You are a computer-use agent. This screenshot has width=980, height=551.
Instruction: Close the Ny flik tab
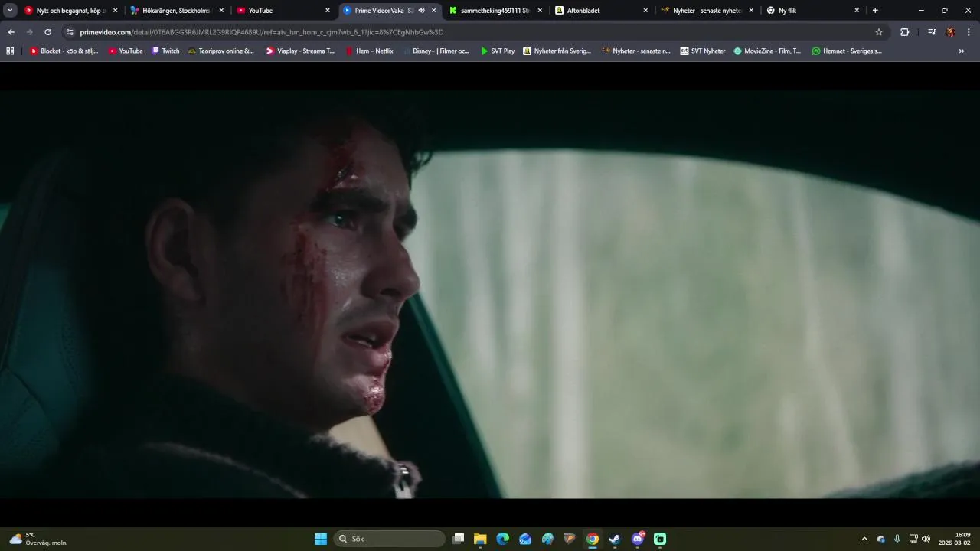[857, 11]
